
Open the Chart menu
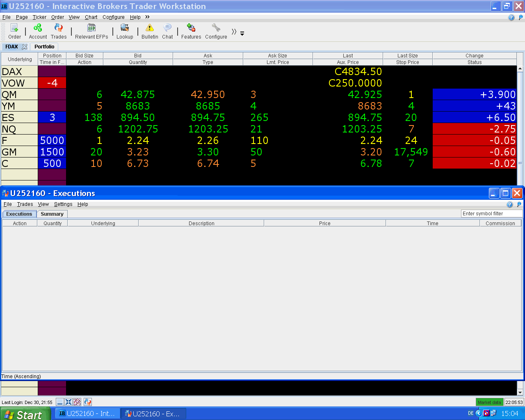91,17
